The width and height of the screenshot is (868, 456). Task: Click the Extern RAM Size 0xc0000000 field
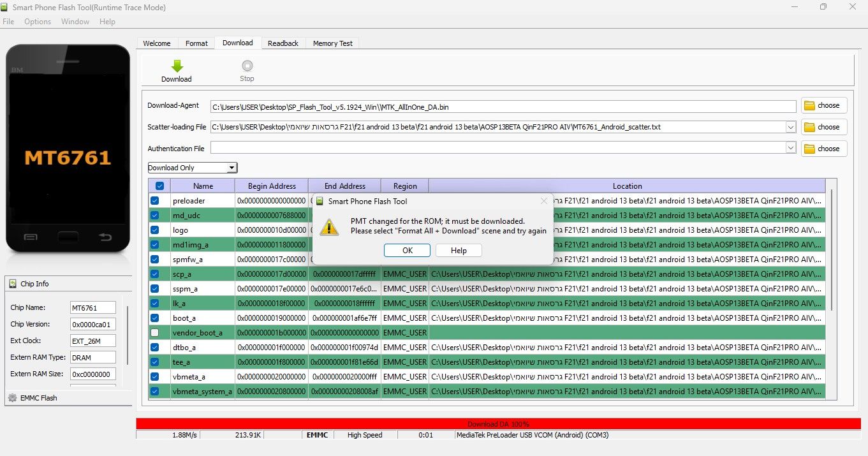click(93, 374)
